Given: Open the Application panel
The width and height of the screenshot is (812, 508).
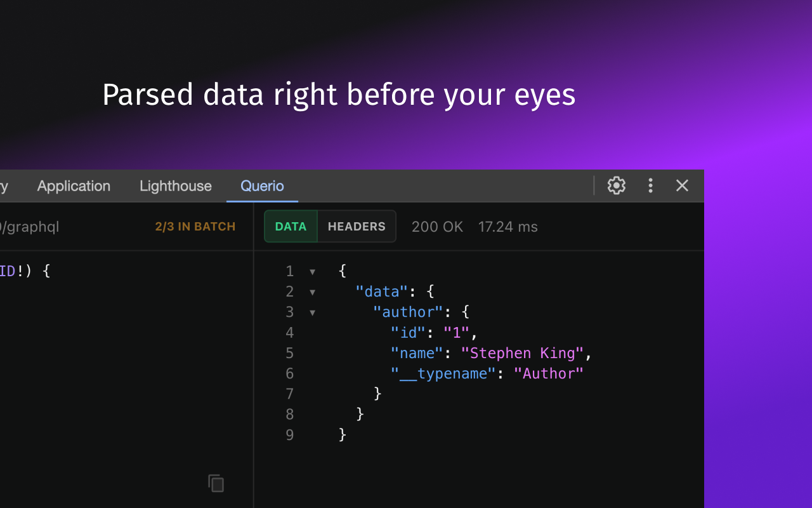Looking at the screenshot, I should coord(74,185).
